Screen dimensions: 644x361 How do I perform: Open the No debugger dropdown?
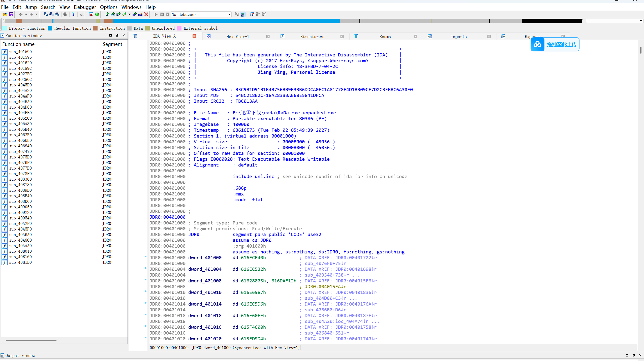229,14
